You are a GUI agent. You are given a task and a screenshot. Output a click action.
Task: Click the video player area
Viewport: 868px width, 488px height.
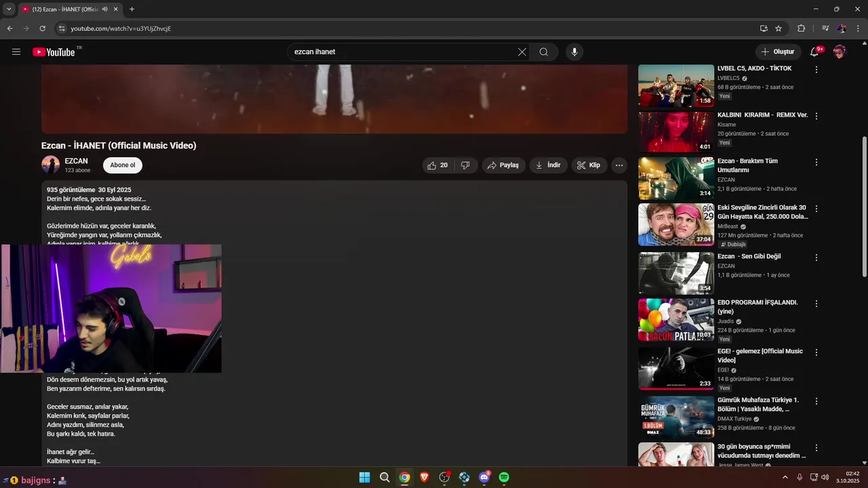pyautogui.click(x=334, y=99)
